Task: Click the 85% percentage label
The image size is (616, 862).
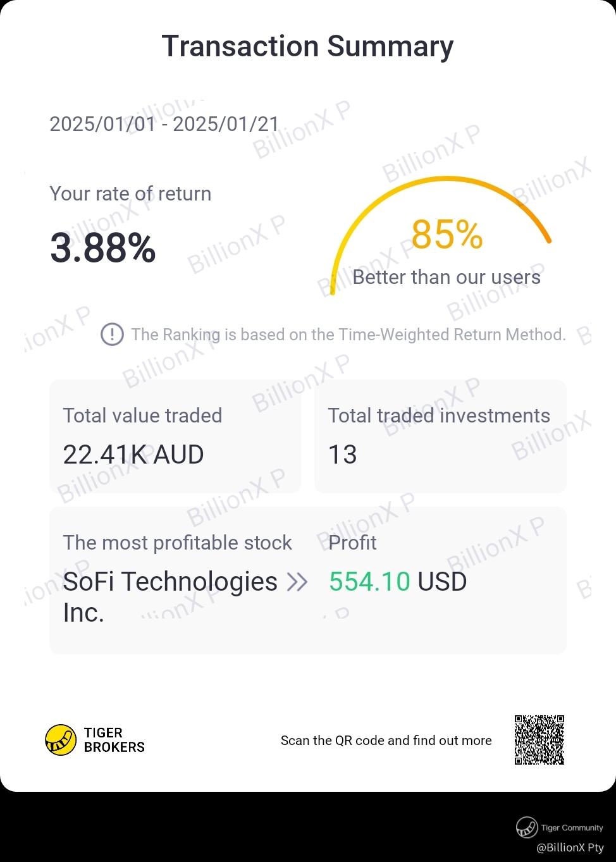Action: point(447,235)
